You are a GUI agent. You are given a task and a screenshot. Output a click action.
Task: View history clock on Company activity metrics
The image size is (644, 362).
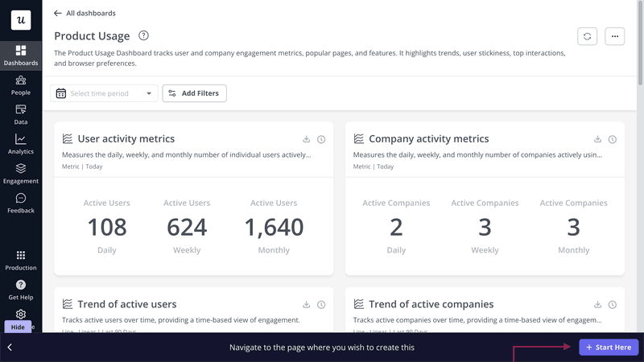click(x=613, y=139)
